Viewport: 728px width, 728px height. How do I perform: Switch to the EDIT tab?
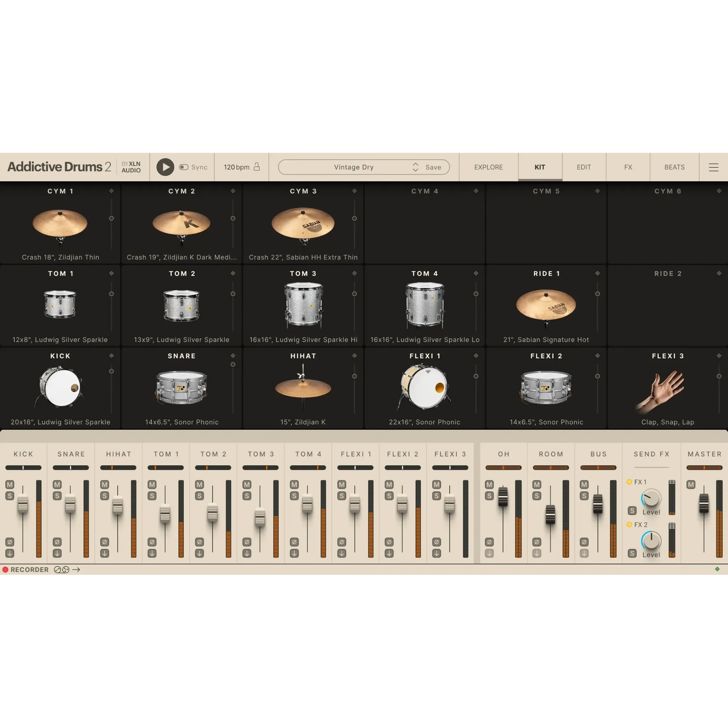point(583,167)
